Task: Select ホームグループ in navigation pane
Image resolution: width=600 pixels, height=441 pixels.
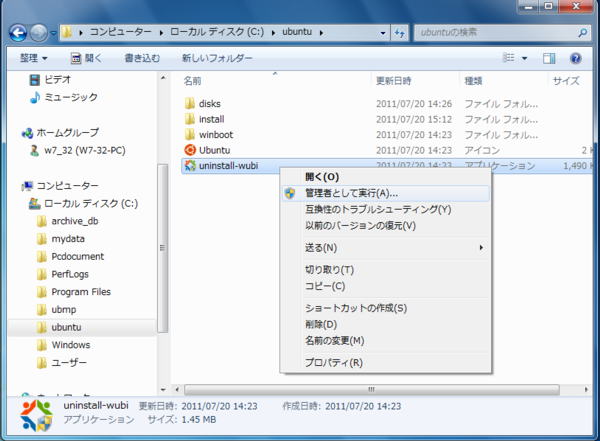Action: [x=60, y=133]
